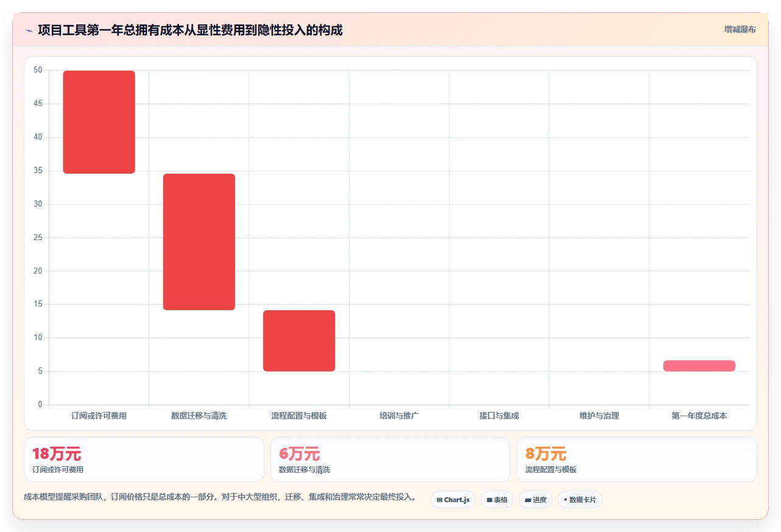Select the 表格 tag chip
Viewport: 781px width, 532px height.
(497, 500)
